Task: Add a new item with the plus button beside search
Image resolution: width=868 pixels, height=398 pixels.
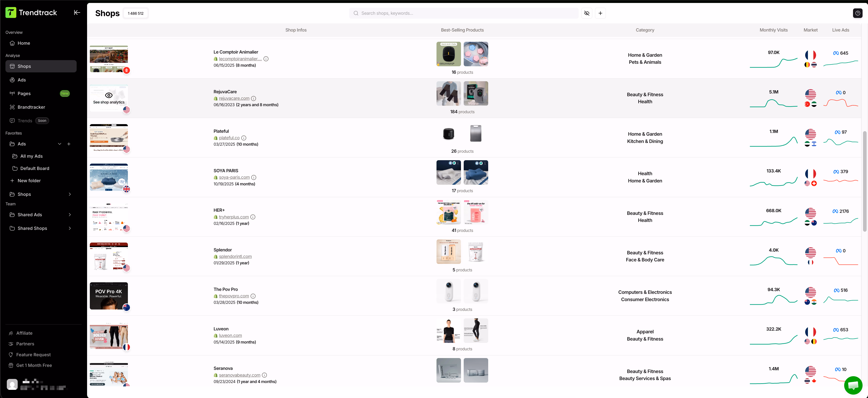Action: [x=600, y=13]
